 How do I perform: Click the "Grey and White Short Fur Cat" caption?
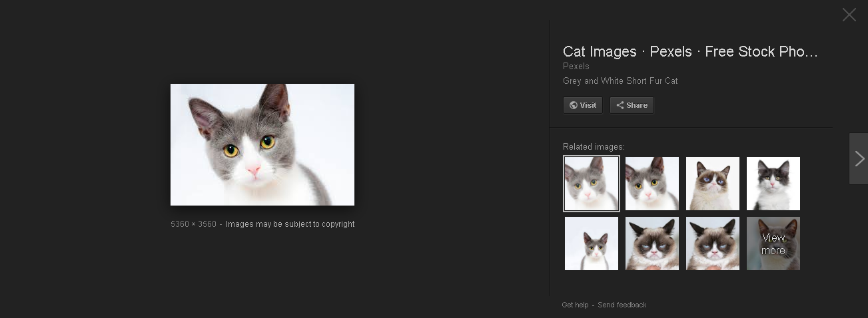tap(620, 80)
